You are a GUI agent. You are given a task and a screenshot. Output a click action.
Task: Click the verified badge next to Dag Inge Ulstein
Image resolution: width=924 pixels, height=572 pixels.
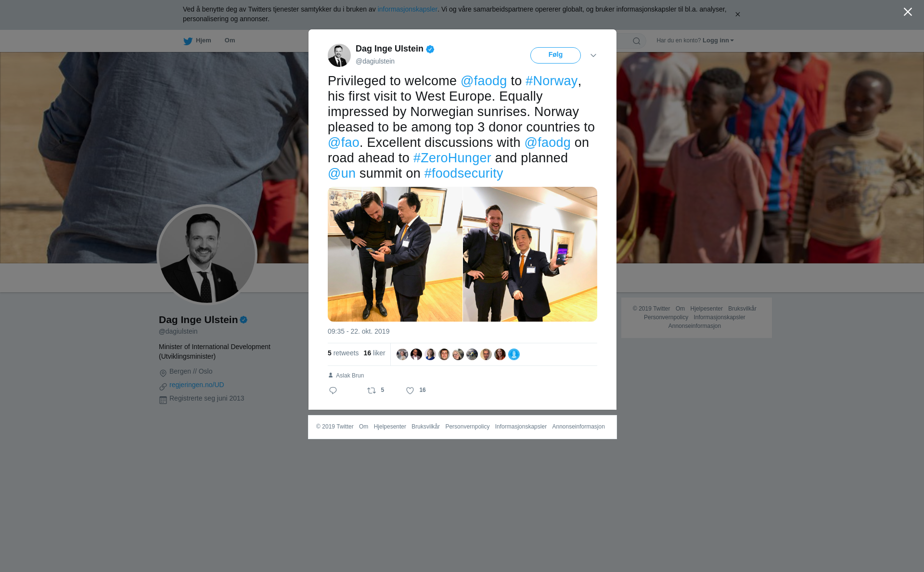coord(430,49)
